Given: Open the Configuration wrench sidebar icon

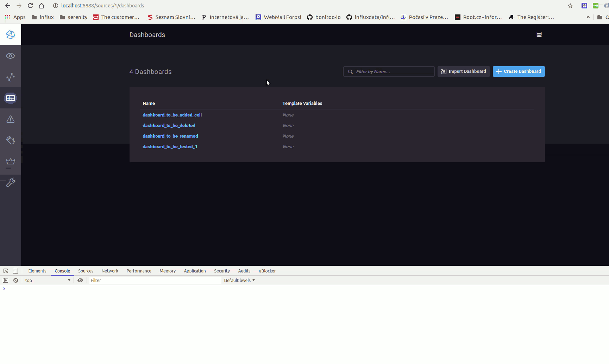Looking at the screenshot, I should [11, 182].
